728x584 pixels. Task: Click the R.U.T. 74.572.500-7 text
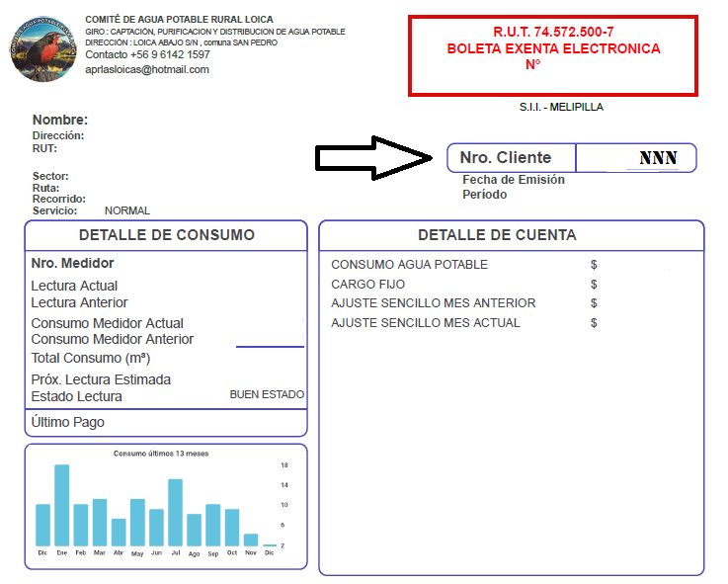tap(553, 32)
